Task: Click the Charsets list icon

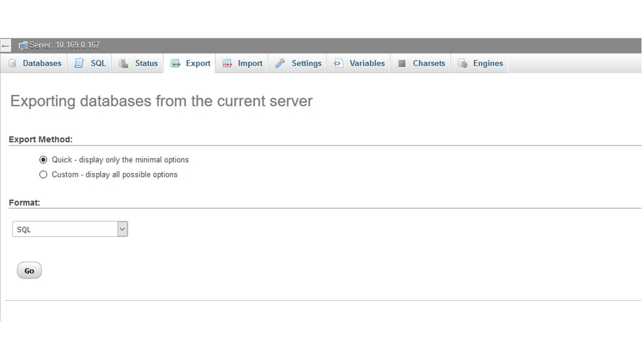Action: 401,63
